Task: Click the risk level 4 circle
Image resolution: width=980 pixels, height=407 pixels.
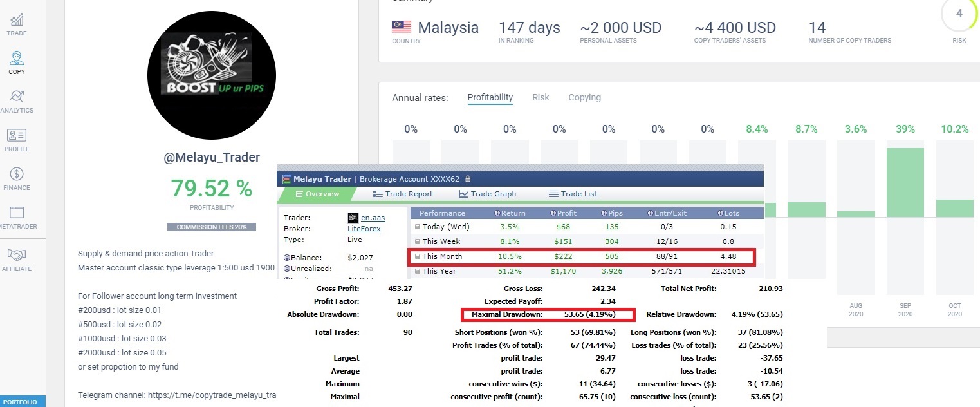Action: [959, 14]
